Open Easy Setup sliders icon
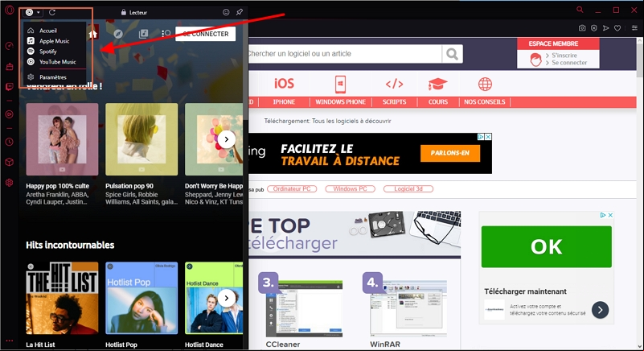This screenshot has width=644, height=351. click(634, 28)
